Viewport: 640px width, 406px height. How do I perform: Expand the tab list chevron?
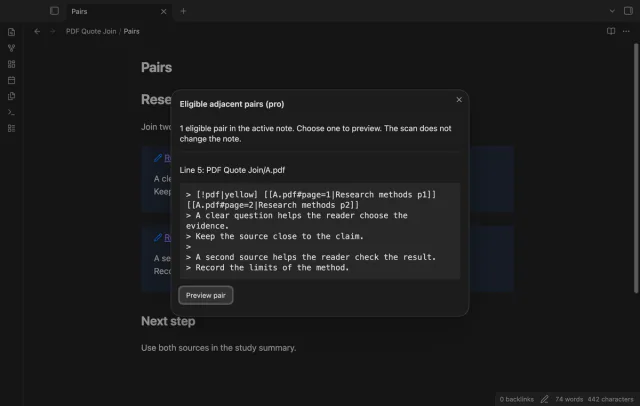pyautogui.click(x=612, y=11)
